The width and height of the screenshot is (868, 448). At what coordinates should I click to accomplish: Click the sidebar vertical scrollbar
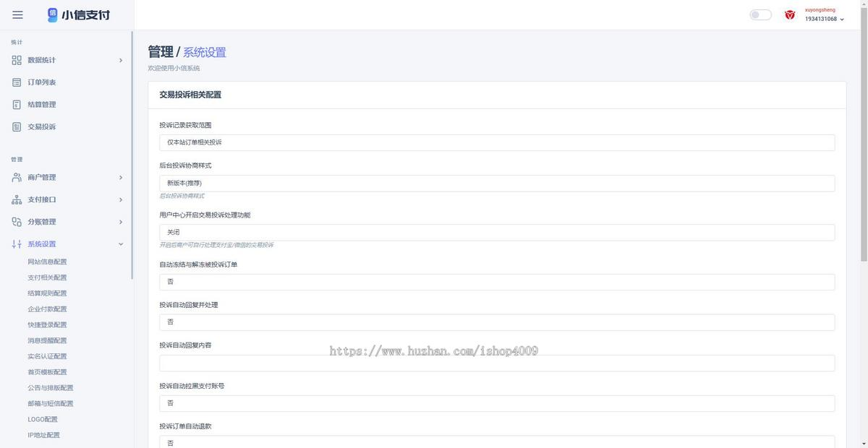[x=132, y=155]
